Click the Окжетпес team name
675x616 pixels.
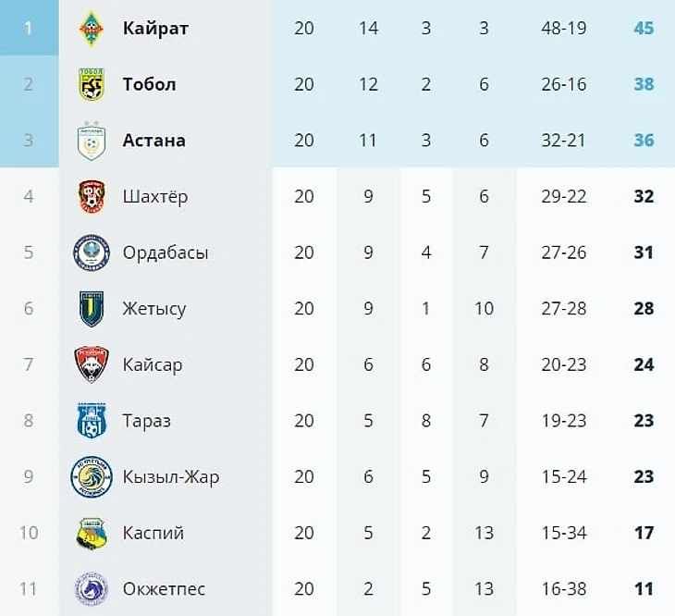point(164,589)
